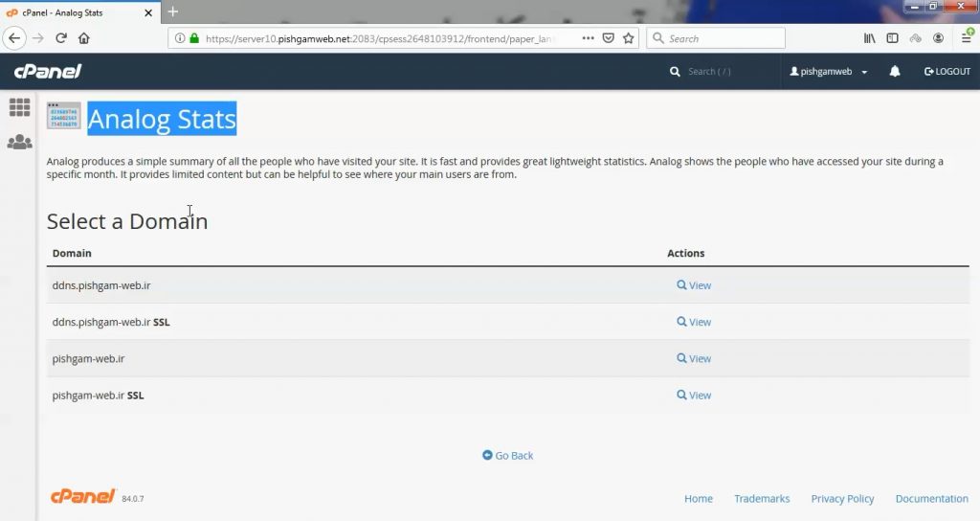Open site information icon in address bar
Image resolution: width=980 pixels, height=521 pixels.
pos(179,38)
